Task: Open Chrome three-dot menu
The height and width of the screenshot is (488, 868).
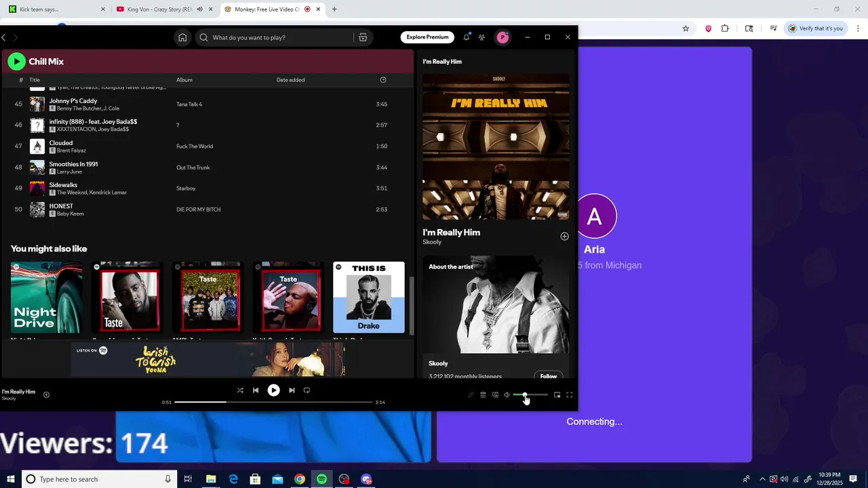Action: pyautogui.click(x=859, y=28)
